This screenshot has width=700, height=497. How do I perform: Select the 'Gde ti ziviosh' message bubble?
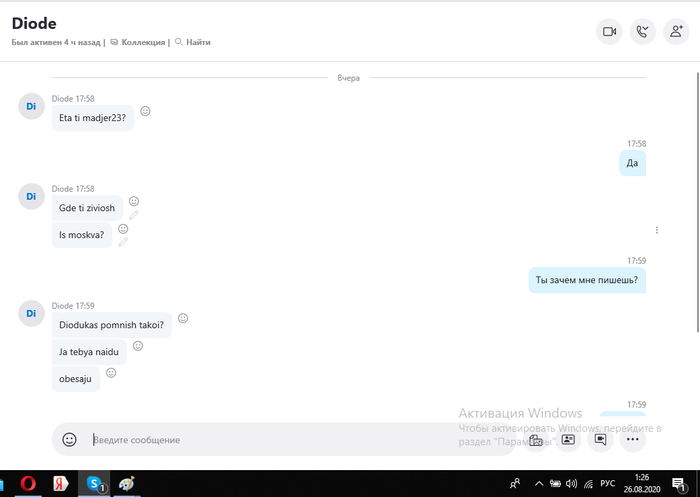[x=87, y=208]
